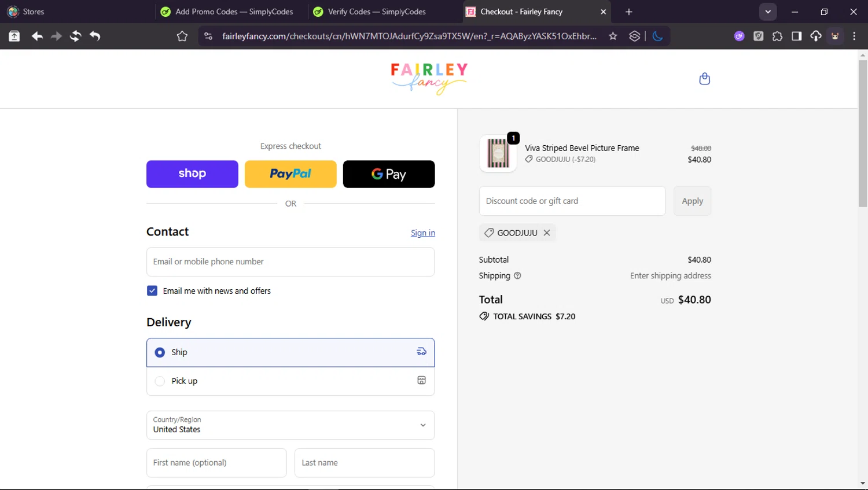
Task: Click the bookmark star left of address bar
Action: (x=182, y=36)
